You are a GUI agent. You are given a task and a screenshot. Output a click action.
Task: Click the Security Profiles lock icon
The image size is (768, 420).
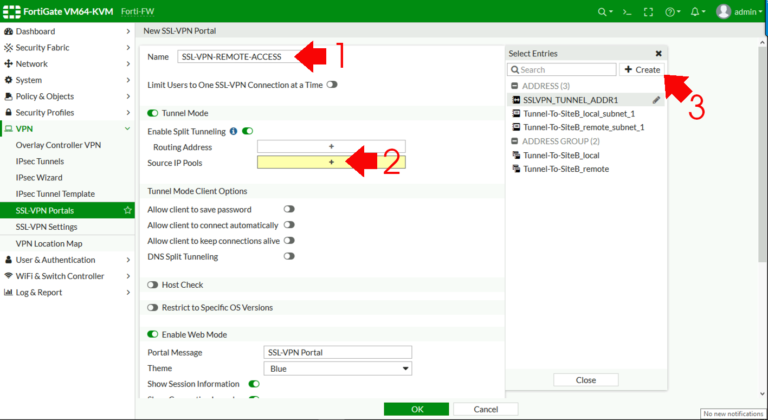(8, 112)
